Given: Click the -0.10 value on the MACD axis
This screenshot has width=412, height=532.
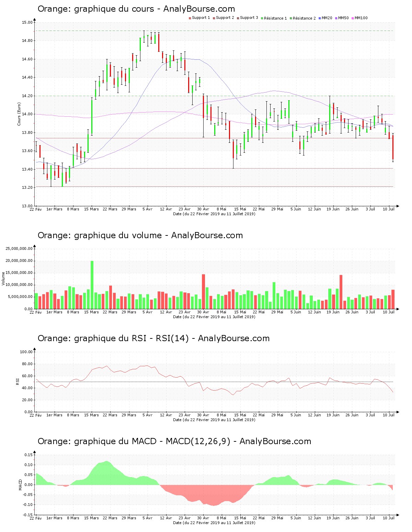Looking at the screenshot, I should click(x=28, y=505).
